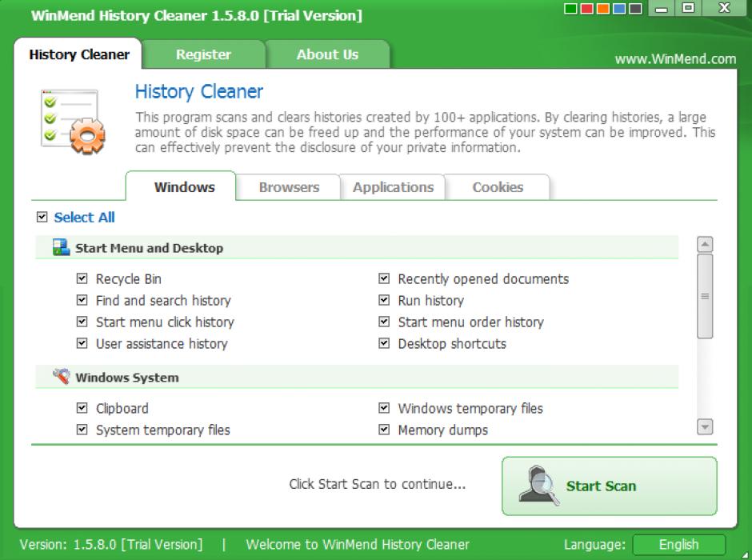Click the magnifier icon in Start Scan
The height and width of the screenshot is (560, 752).
pos(539,486)
